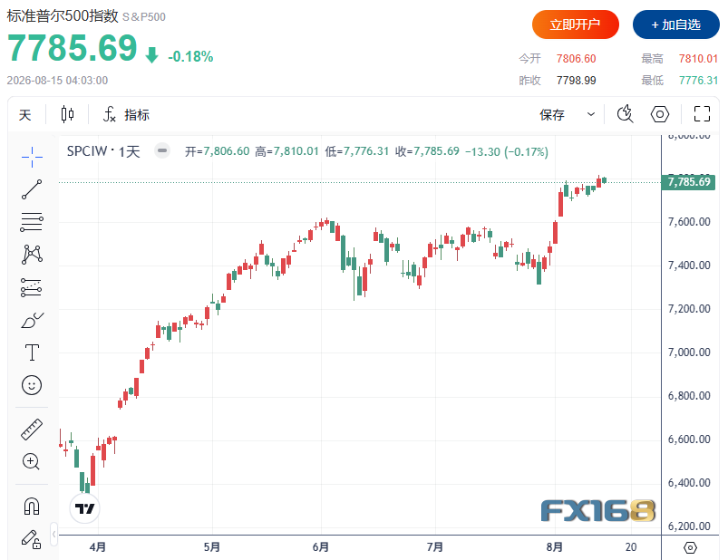The width and height of the screenshot is (728, 560).
Task: Click the SPCIW 1天 symbol title
Action: pos(103,151)
